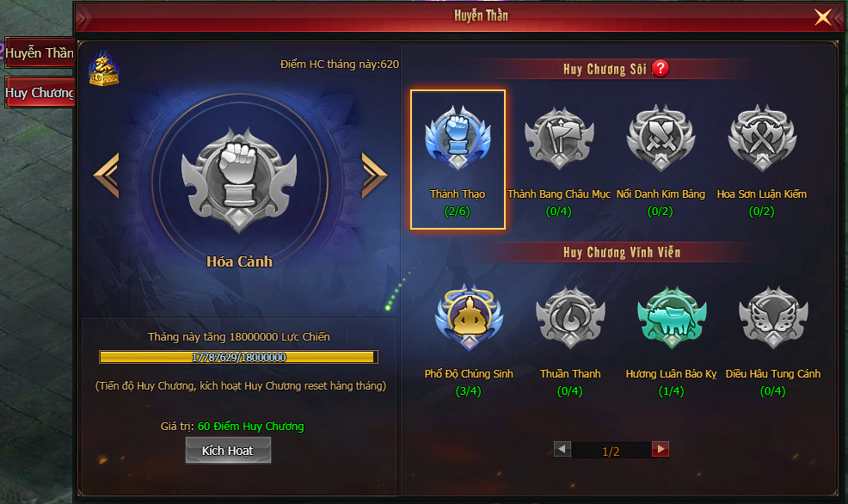
Task: Pick the Diều Hâu Tung Cánh medal
Action: tap(773, 317)
